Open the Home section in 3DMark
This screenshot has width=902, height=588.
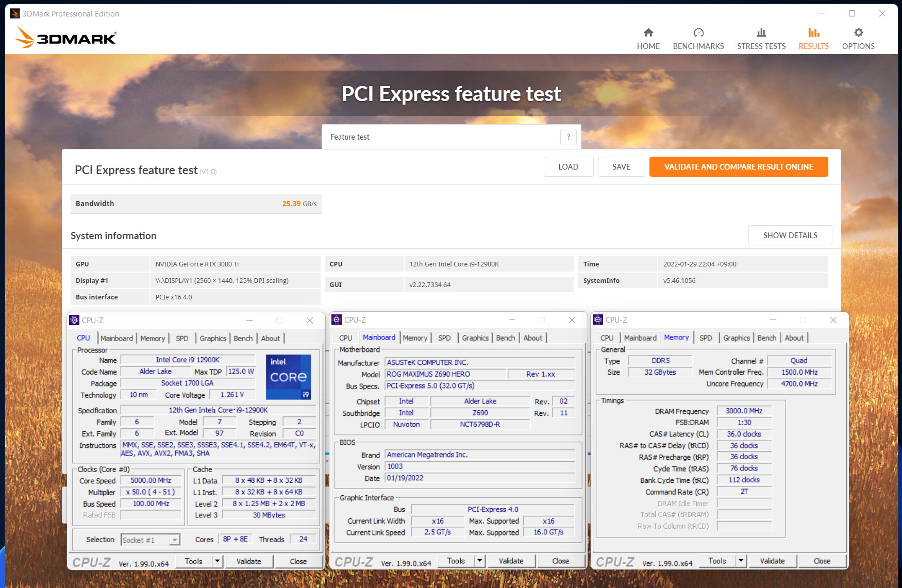coord(648,39)
